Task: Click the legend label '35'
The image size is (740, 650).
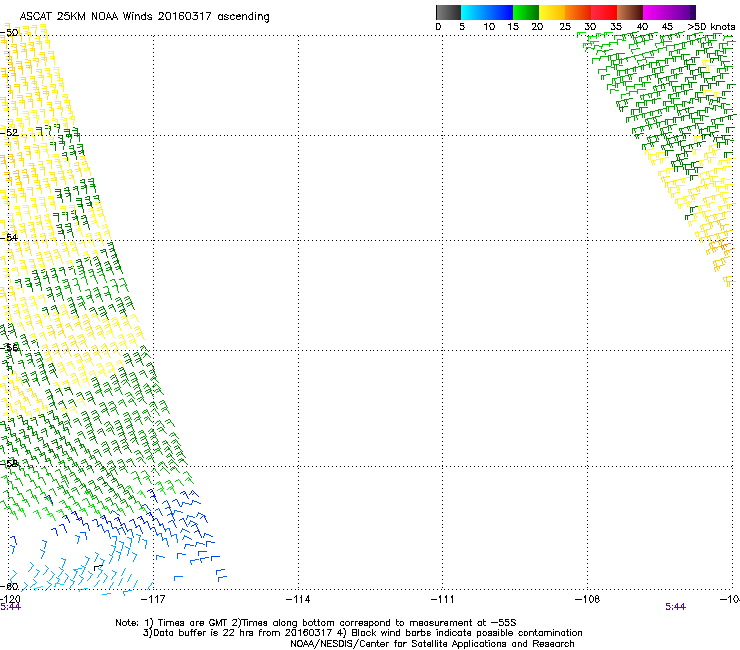Action: click(x=616, y=27)
